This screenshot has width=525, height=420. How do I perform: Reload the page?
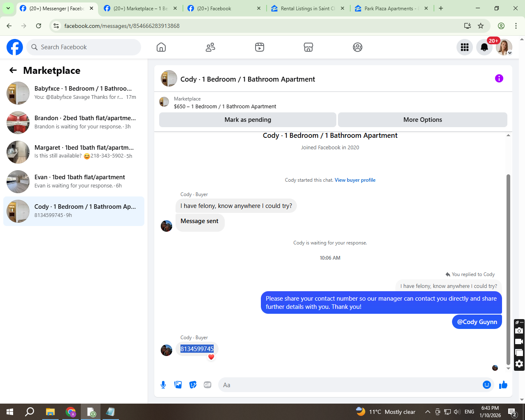pos(39,26)
